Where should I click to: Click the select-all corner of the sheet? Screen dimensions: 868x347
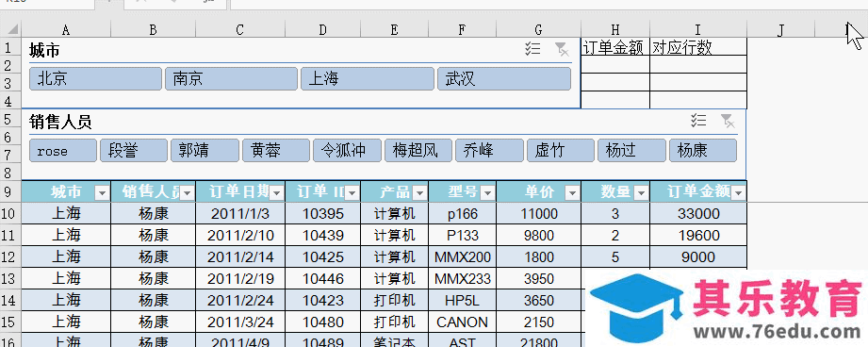(10, 29)
